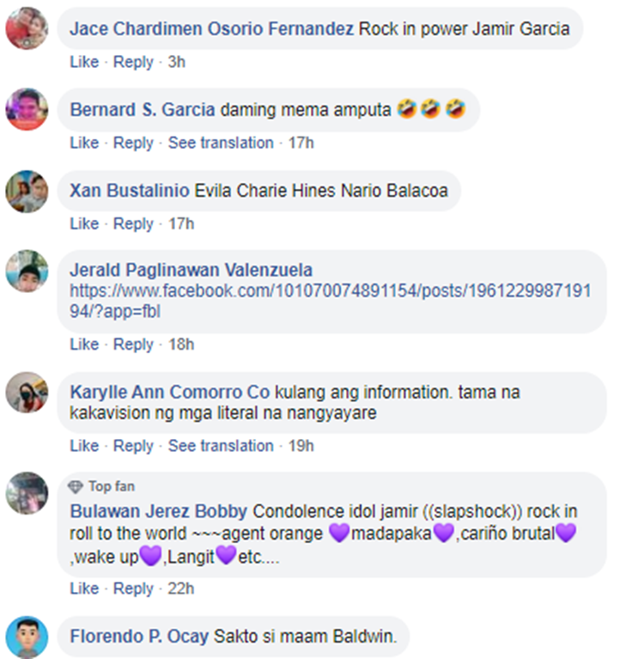View Karylle Ann Comorro Co's avatar
This screenshot has height=659, width=644.
[27, 393]
